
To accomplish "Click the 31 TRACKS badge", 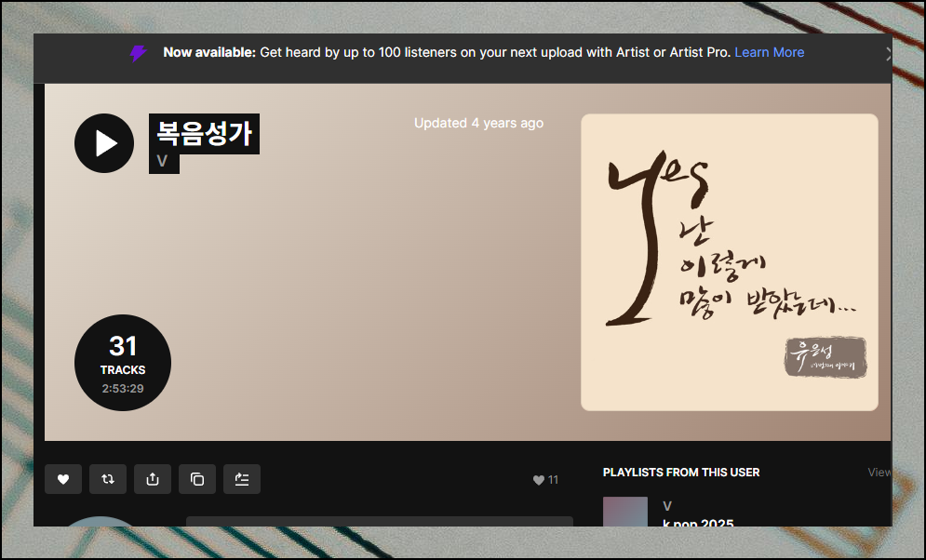I will click(x=123, y=362).
